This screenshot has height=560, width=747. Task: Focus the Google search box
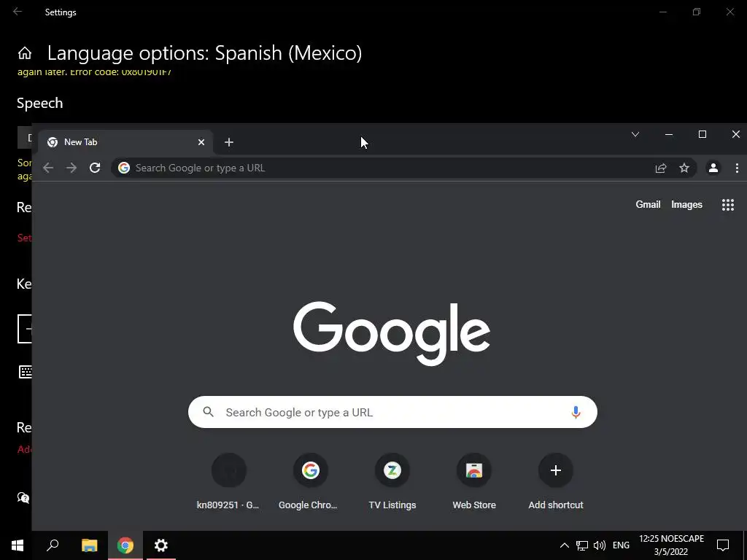click(392, 412)
